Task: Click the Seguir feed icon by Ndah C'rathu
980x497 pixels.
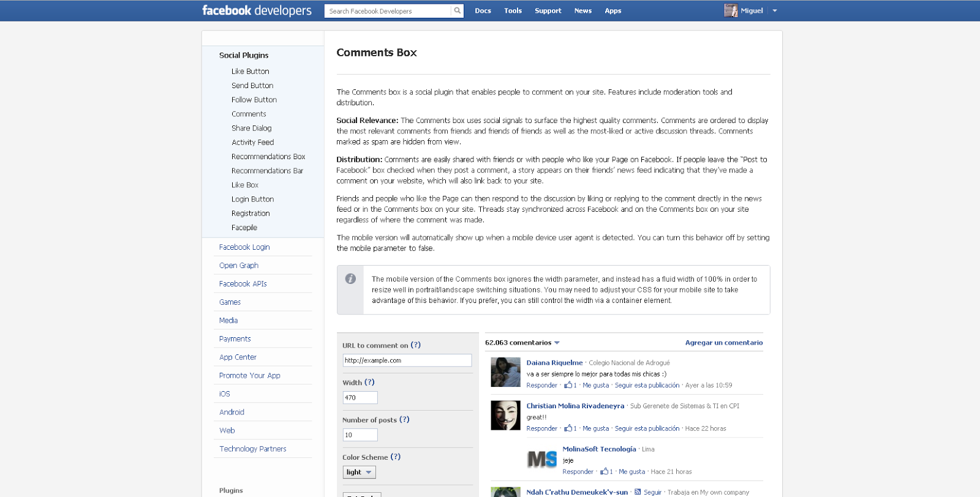Action: coord(638,491)
